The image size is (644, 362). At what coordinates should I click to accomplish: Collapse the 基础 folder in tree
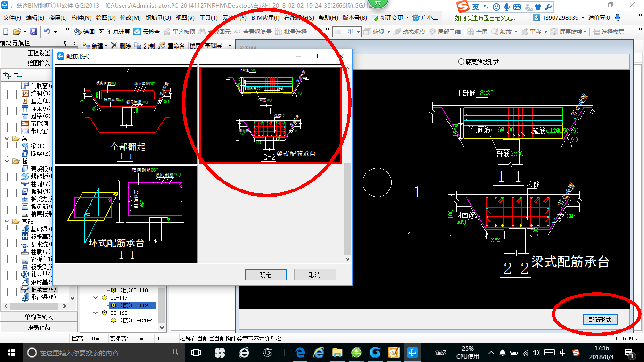(8, 222)
